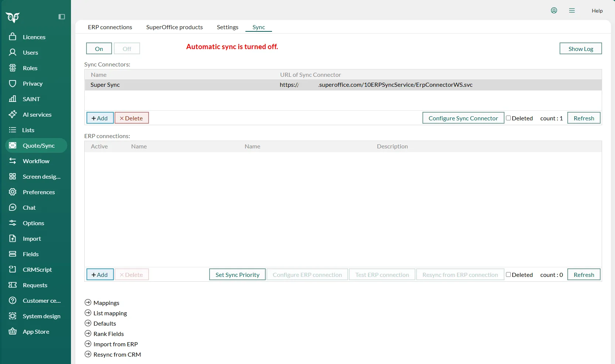This screenshot has height=364, width=615.
Task: Click the Configure Sync Connector button
Action: tap(463, 118)
